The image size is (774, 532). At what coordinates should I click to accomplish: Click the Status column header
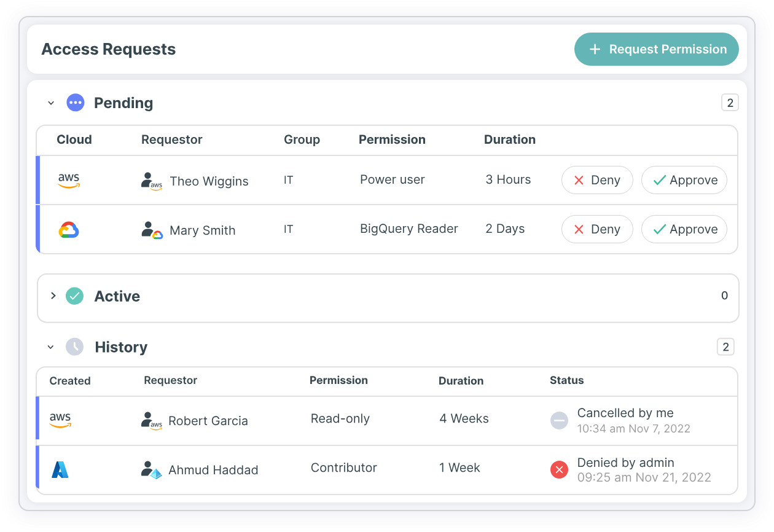tap(567, 380)
